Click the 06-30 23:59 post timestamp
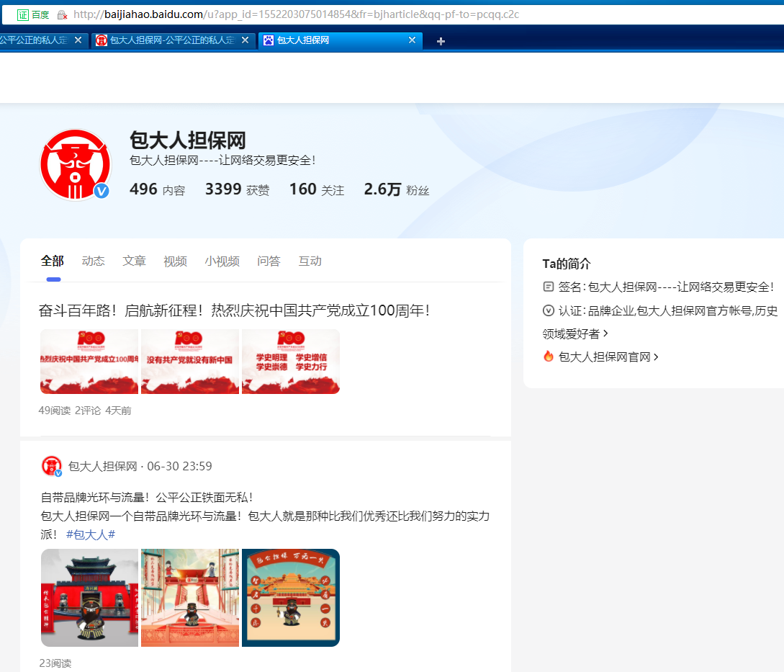This screenshot has height=672, width=784. coord(179,466)
